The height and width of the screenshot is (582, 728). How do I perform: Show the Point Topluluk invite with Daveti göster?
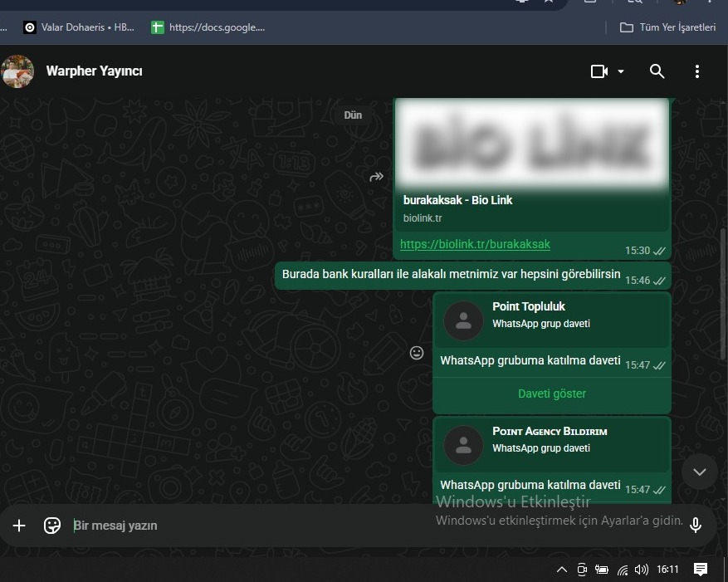pos(551,394)
